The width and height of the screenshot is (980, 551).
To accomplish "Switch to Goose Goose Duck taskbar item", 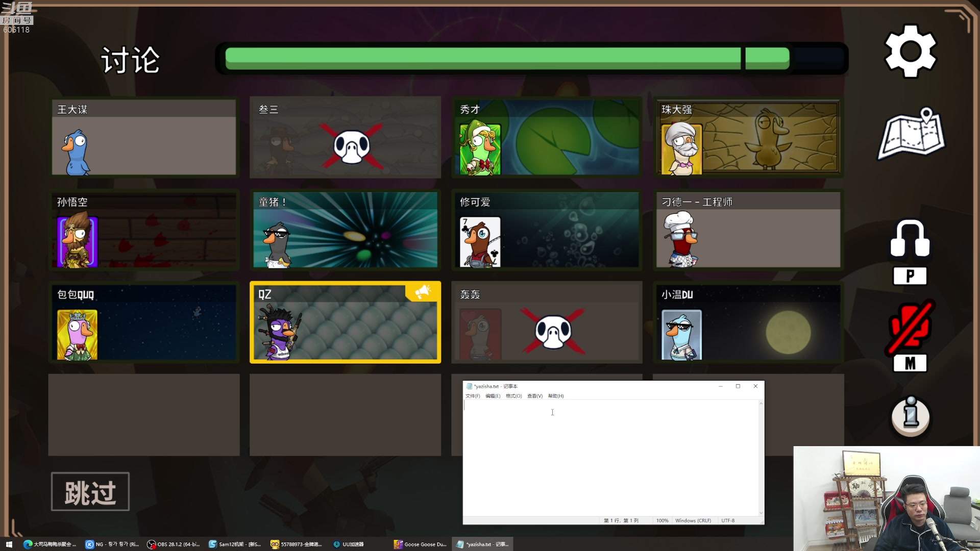I will (x=421, y=544).
